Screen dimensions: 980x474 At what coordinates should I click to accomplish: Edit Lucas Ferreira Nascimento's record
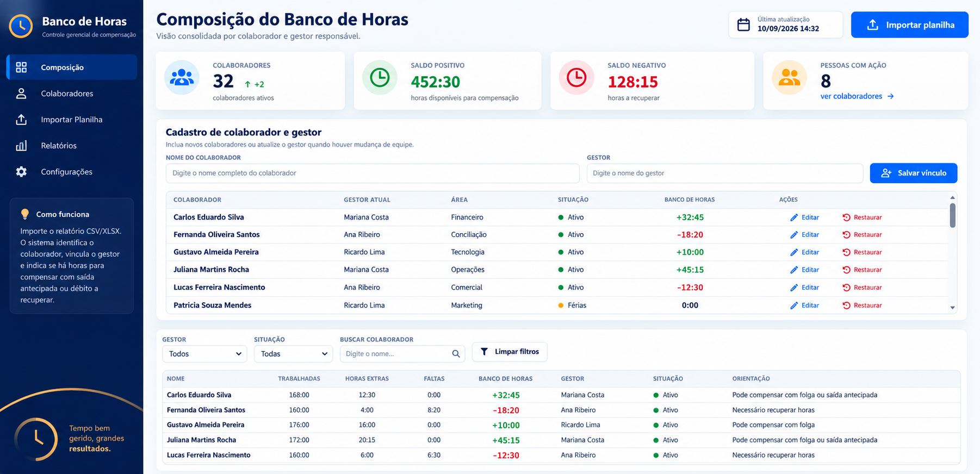tap(805, 288)
